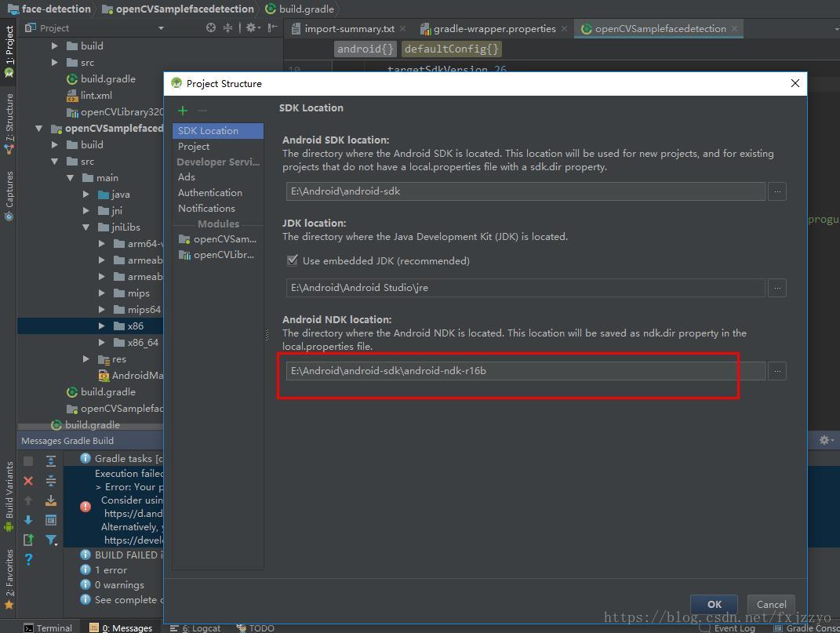Viewport: 840px width, 633px height.
Task: Open the Captures side panel
Action: (x=9, y=195)
